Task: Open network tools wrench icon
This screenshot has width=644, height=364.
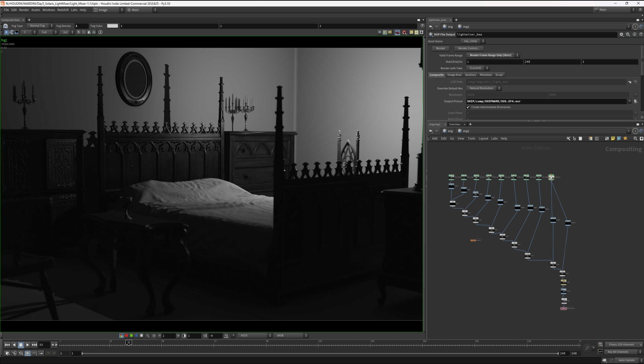Action: tap(568, 138)
